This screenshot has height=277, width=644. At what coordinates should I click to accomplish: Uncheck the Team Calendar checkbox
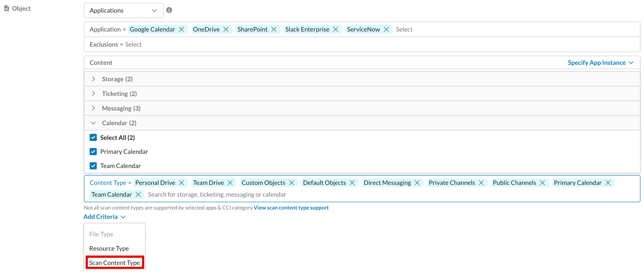click(x=93, y=166)
